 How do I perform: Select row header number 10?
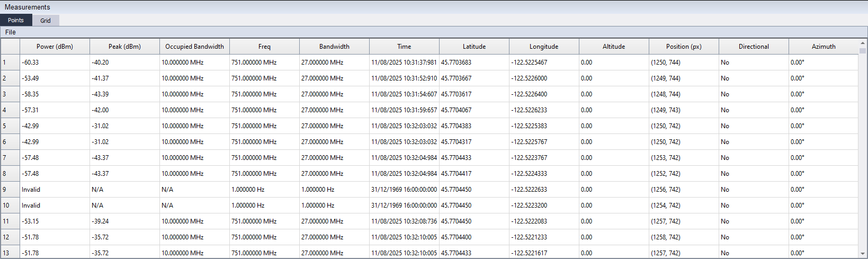11,206
